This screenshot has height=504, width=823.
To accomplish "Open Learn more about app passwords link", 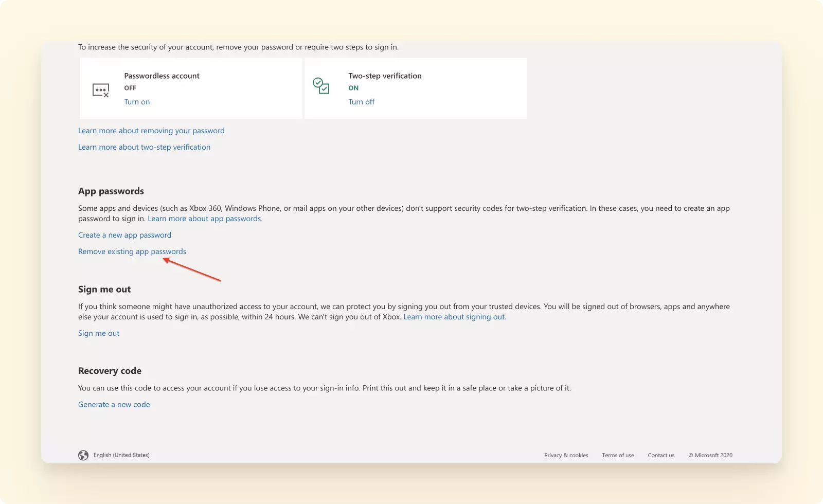I will pyautogui.click(x=205, y=219).
